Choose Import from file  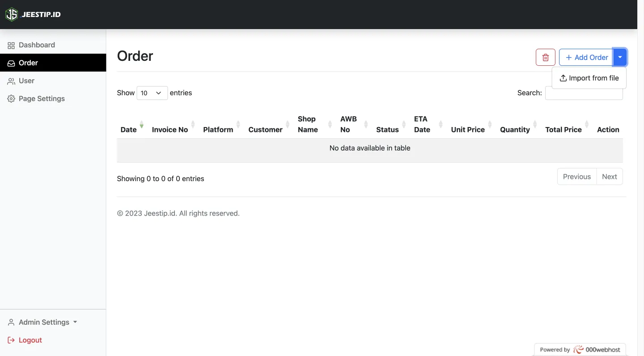pos(589,78)
